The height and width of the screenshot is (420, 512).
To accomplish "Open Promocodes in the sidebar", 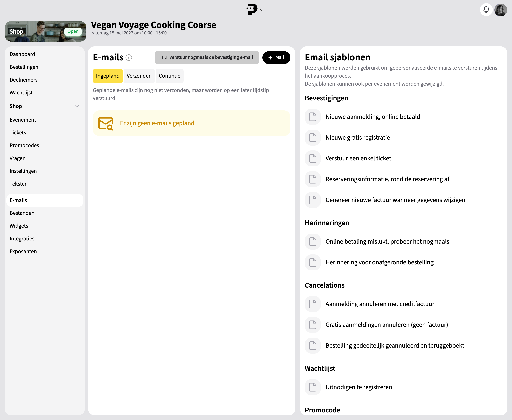I will (45, 145).
